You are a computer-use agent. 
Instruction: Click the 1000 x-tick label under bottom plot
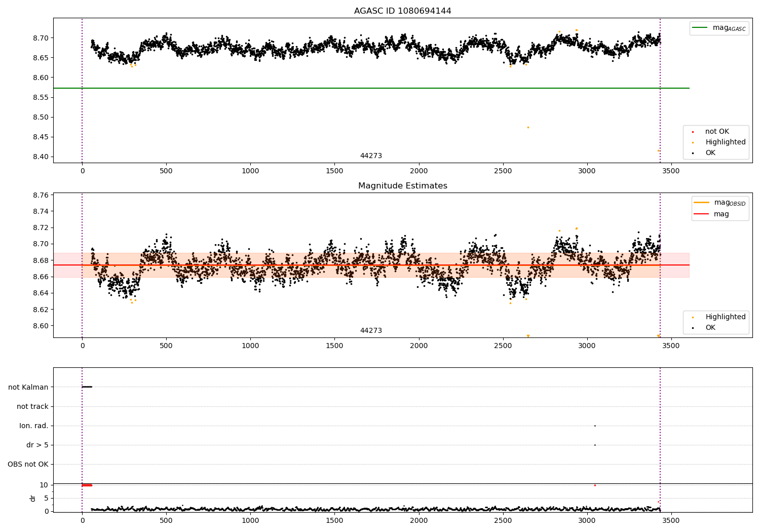click(x=250, y=520)
